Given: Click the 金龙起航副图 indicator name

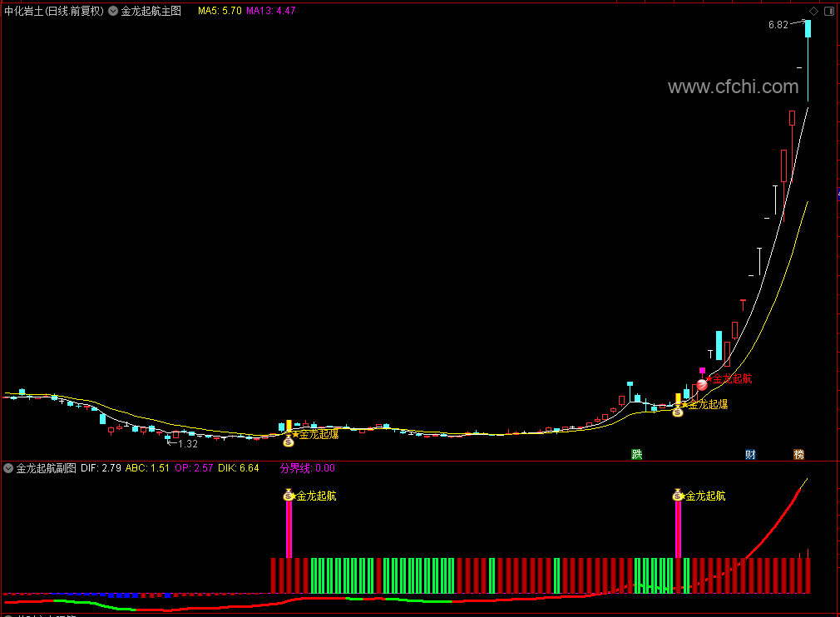Looking at the screenshot, I should (x=46, y=468).
